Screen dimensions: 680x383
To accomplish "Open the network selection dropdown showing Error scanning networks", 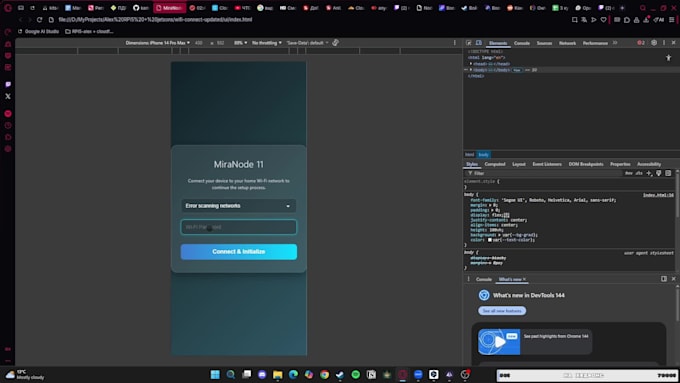I will point(239,206).
